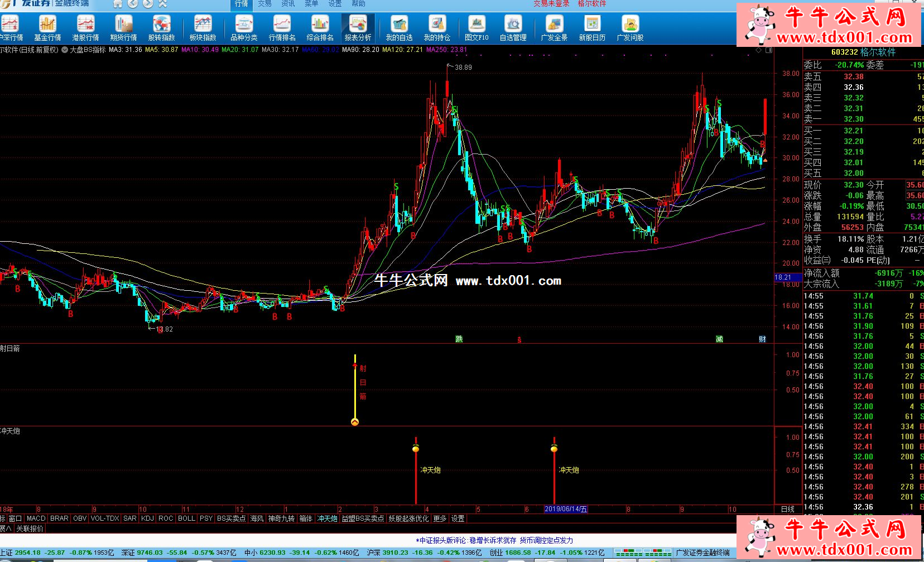Click the 减 marker on the chart bottom
The height and width of the screenshot is (562, 924).
[719, 339]
